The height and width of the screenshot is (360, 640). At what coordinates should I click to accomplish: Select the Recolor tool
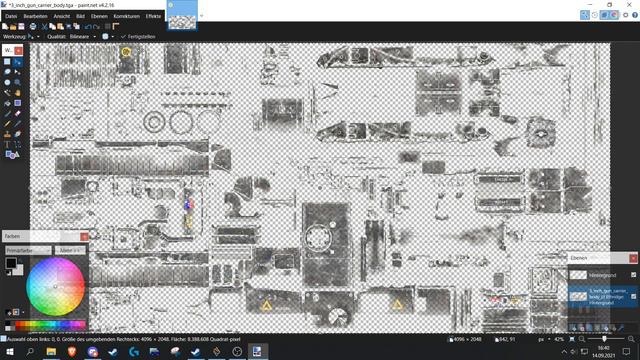18,134
